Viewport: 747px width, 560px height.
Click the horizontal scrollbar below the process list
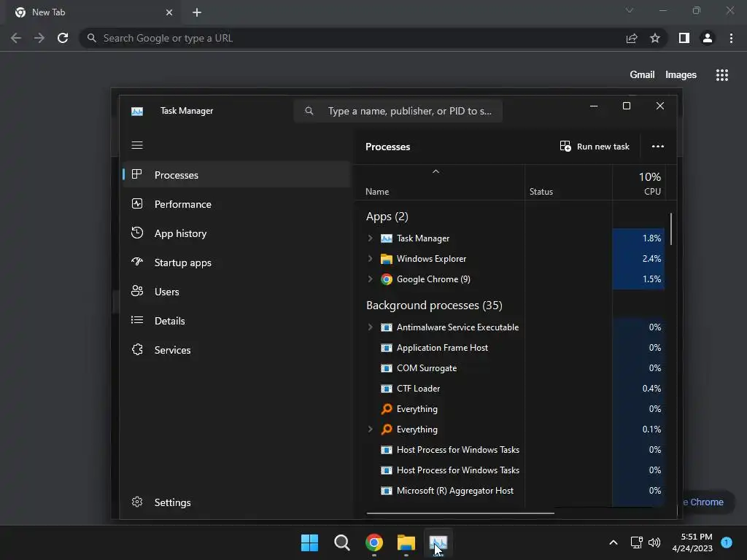[460, 513]
